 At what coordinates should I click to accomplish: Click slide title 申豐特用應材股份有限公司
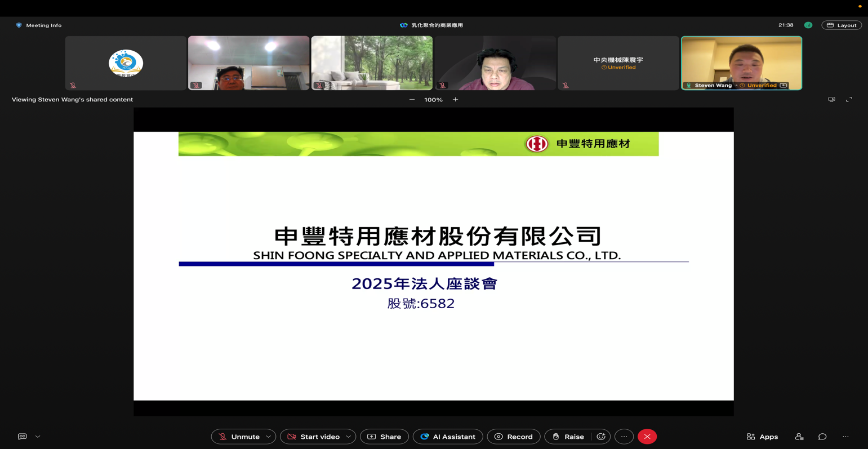coord(438,236)
